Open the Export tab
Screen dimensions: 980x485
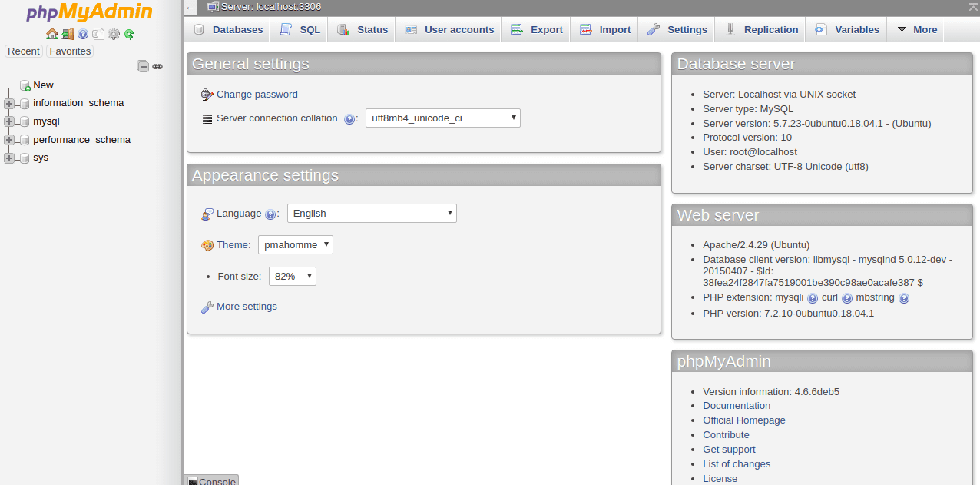[x=537, y=30]
